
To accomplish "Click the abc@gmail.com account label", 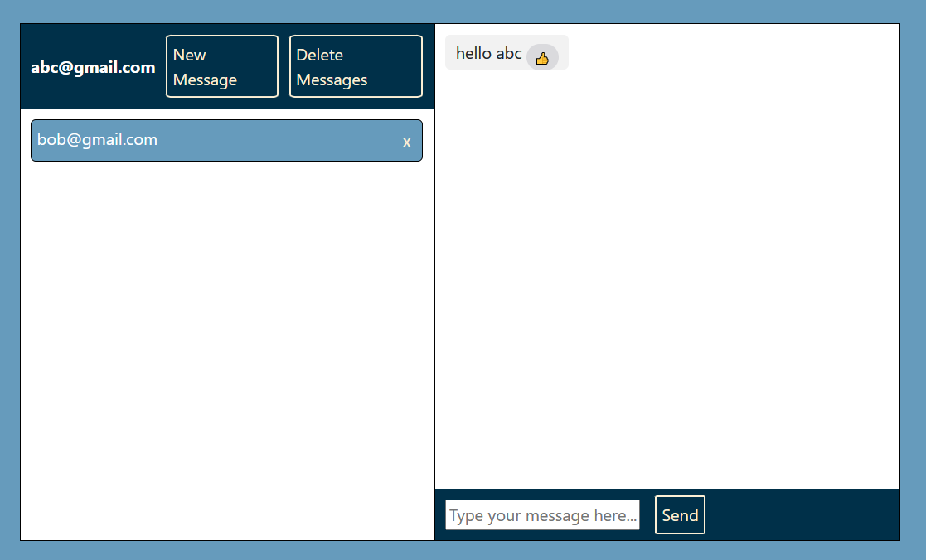I will point(93,67).
